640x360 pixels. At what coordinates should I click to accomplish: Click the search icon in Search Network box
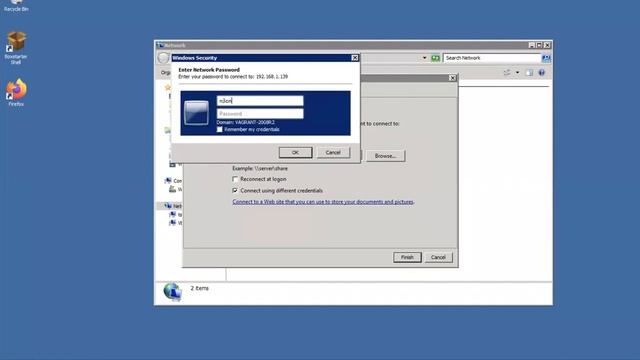546,58
